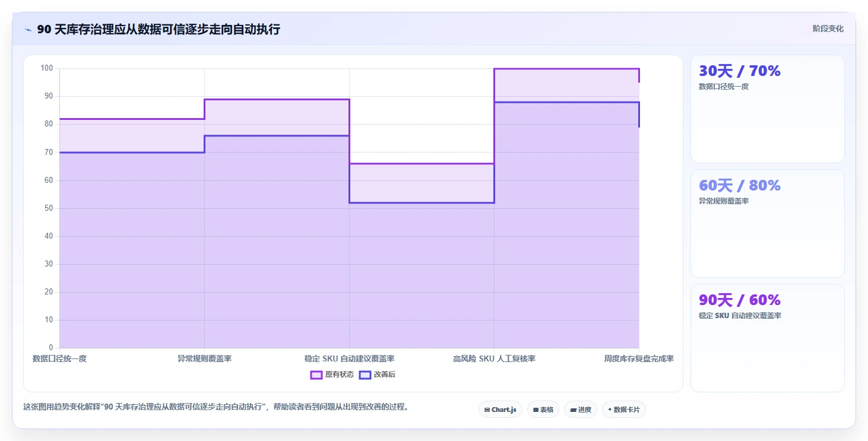This screenshot has height=441, width=868.
Task: Click the y-axis value 50
Action: point(49,208)
